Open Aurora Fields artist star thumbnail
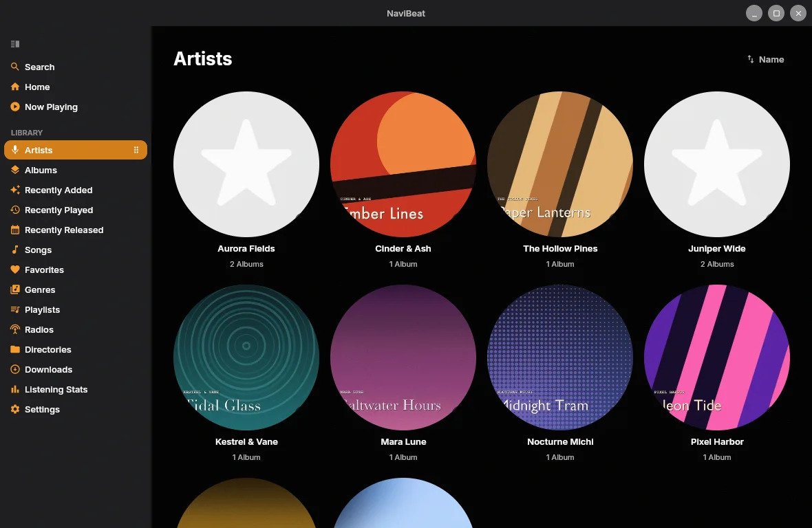 [x=246, y=164]
